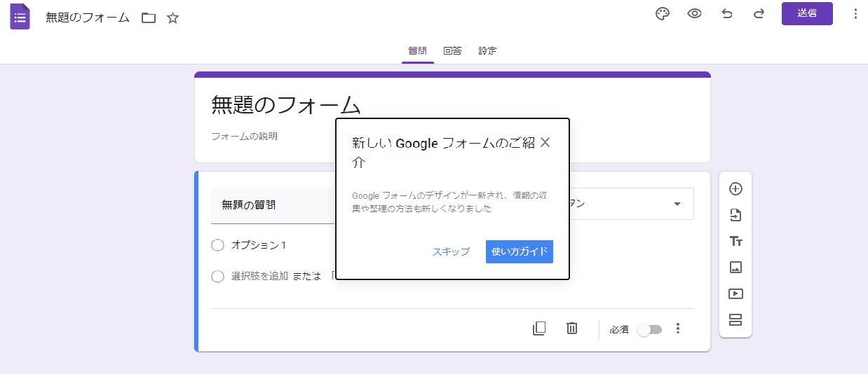This screenshot has height=374, width=868.
Task: Add a question with plus icon
Action: pyautogui.click(x=735, y=188)
